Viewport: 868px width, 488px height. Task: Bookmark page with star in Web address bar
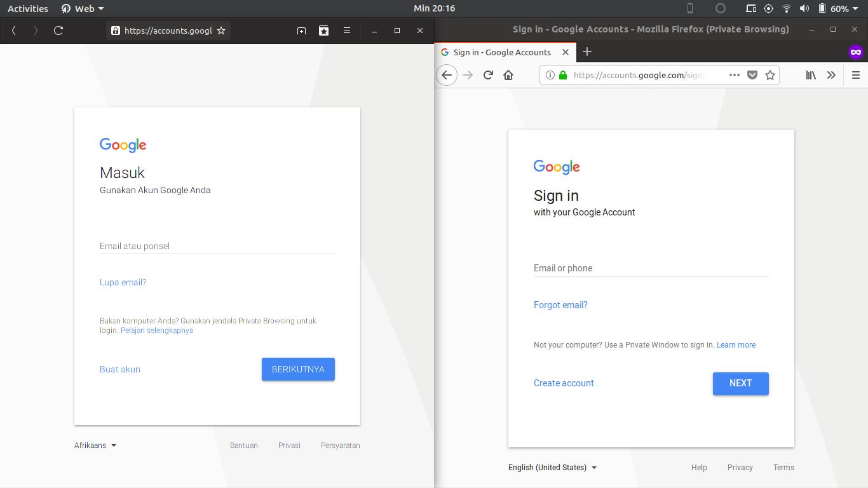[x=221, y=30]
